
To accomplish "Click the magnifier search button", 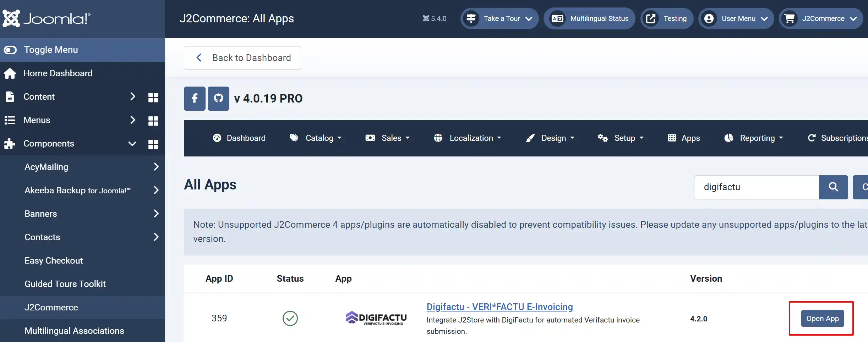I will click(x=833, y=187).
